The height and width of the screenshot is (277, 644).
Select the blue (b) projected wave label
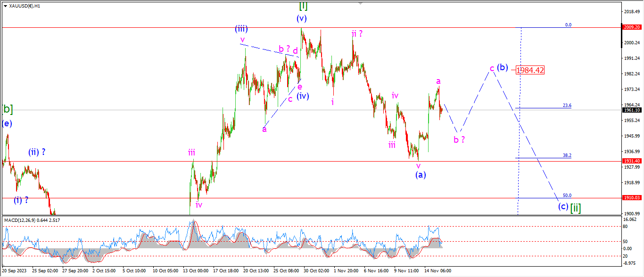pos(503,67)
